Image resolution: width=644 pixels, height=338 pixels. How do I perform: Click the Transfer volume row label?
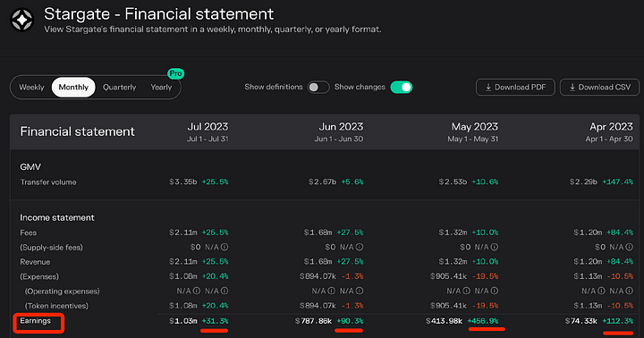[x=48, y=182]
